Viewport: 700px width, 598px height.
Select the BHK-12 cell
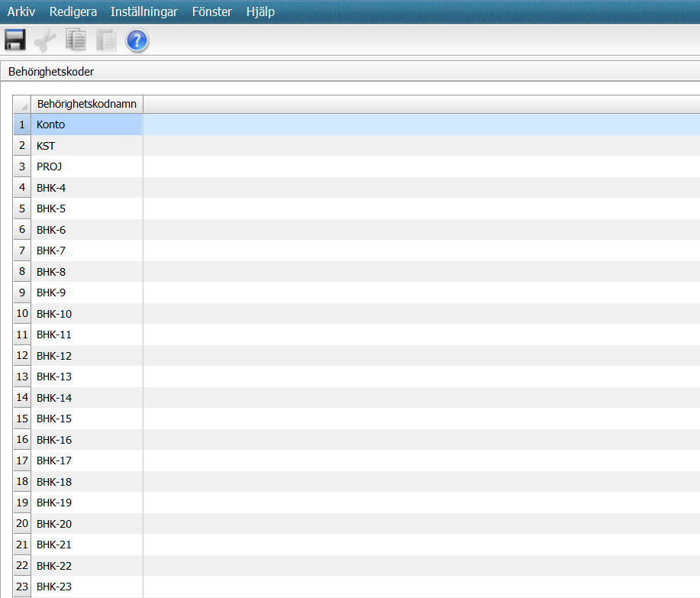pos(87,355)
